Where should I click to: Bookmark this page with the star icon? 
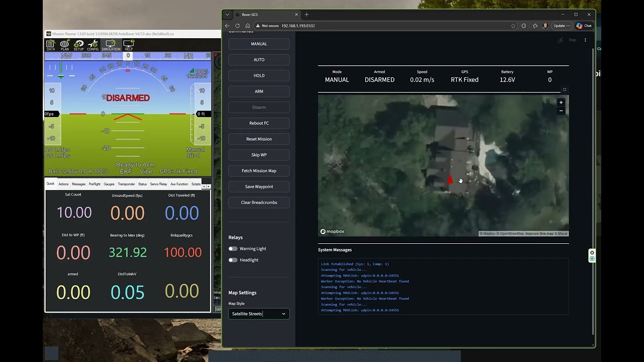[513, 26]
